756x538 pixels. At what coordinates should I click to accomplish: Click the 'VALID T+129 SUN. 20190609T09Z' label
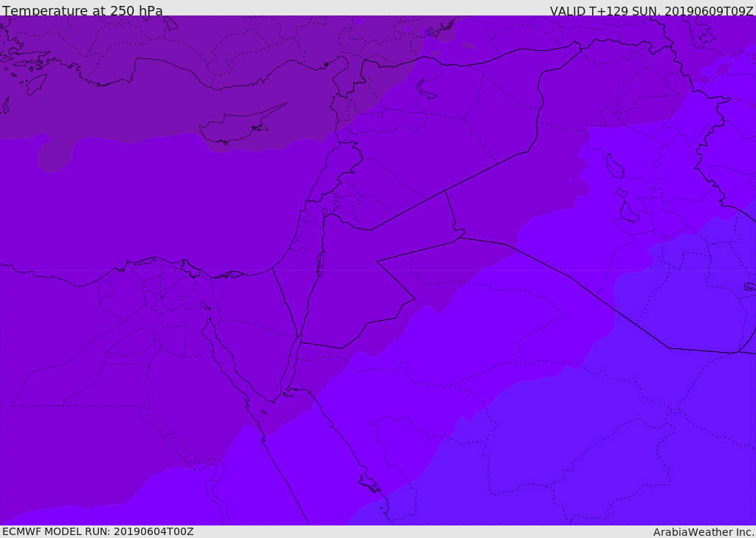tap(651, 11)
